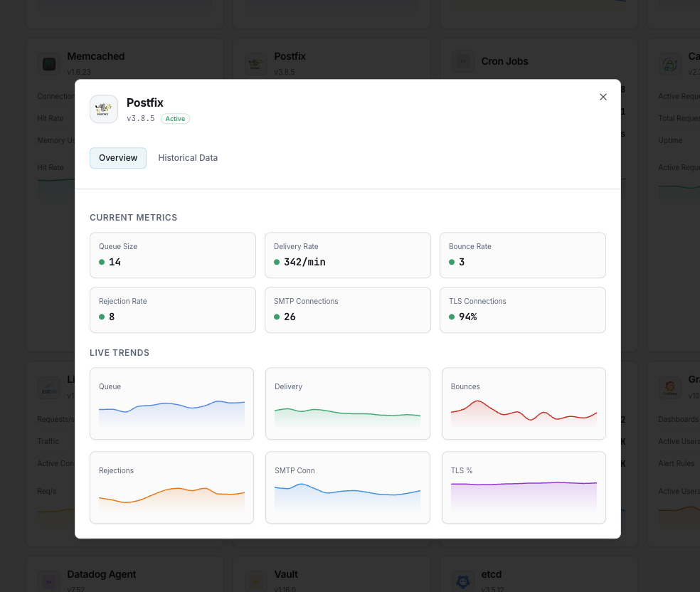Click the Postfix logo in the modal header
This screenshot has height=592, width=700.
point(104,109)
